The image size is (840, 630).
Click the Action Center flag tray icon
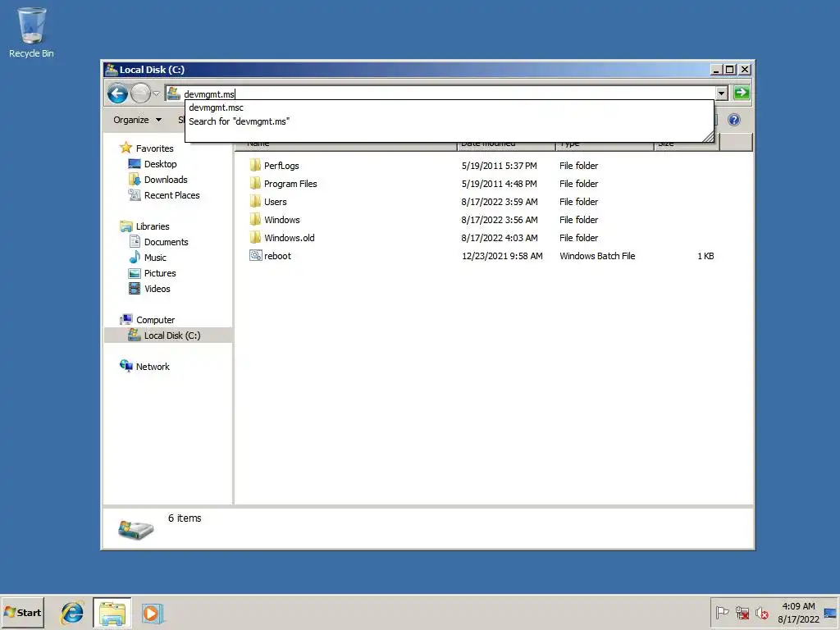722,612
